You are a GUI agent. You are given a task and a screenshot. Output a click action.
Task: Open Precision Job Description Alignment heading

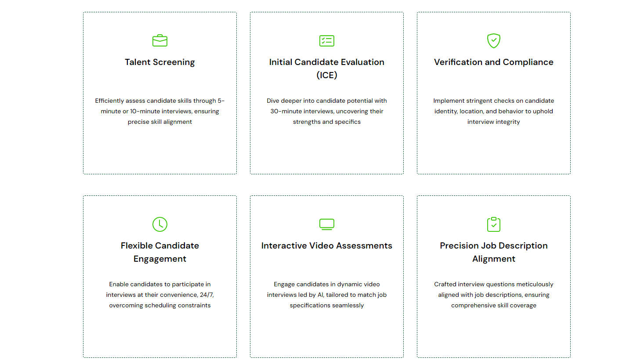point(494,252)
